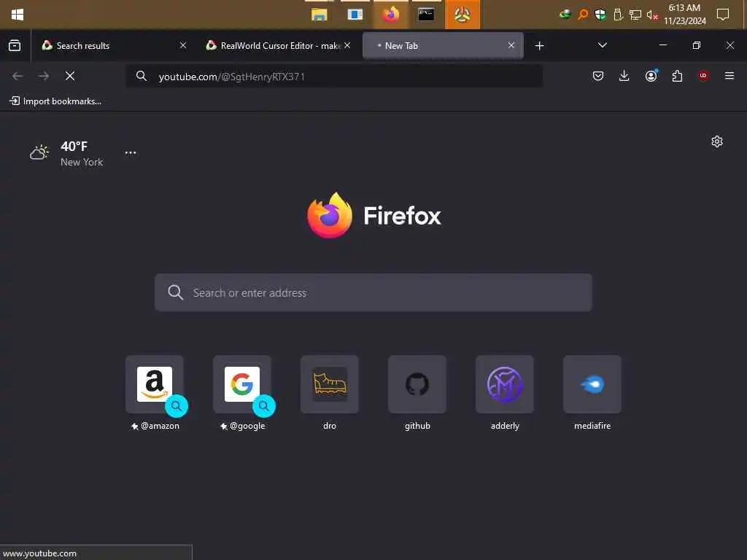Open the new tab personalize gear
The image size is (747, 560).
pyautogui.click(x=717, y=141)
